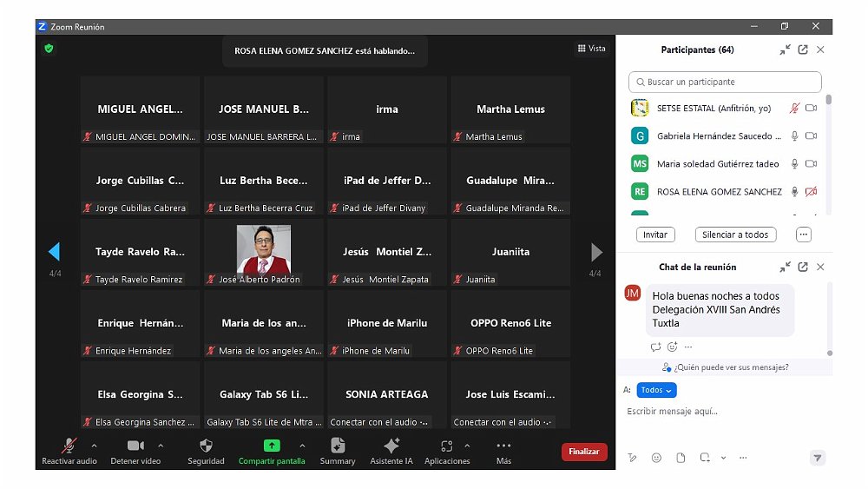Image resolution: width=868 pixels, height=489 pixels.
Task: Open the Seguridad shield menu
Action: [206, 446]
